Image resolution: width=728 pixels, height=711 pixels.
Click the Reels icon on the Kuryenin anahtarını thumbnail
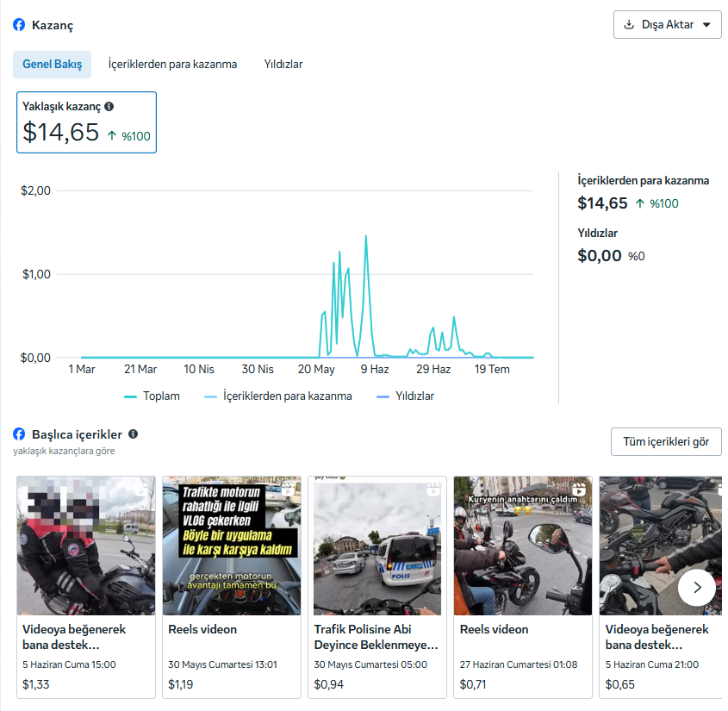click(x=578, y=489)
